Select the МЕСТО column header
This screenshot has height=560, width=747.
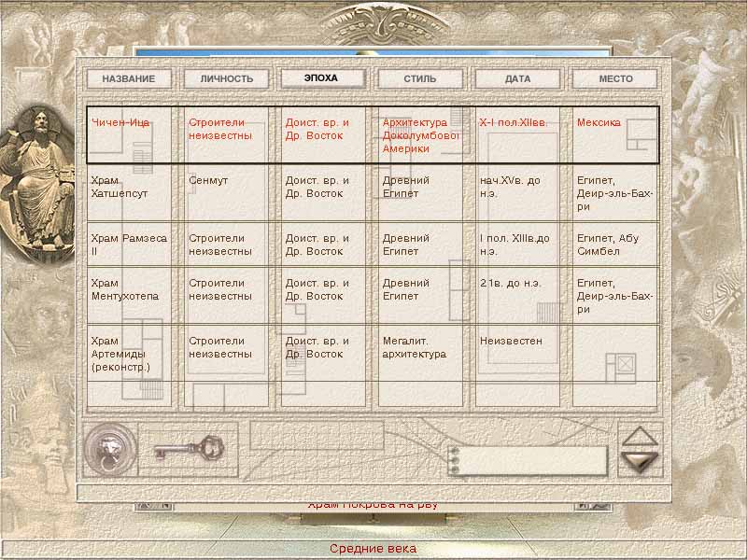click(615, 79)
